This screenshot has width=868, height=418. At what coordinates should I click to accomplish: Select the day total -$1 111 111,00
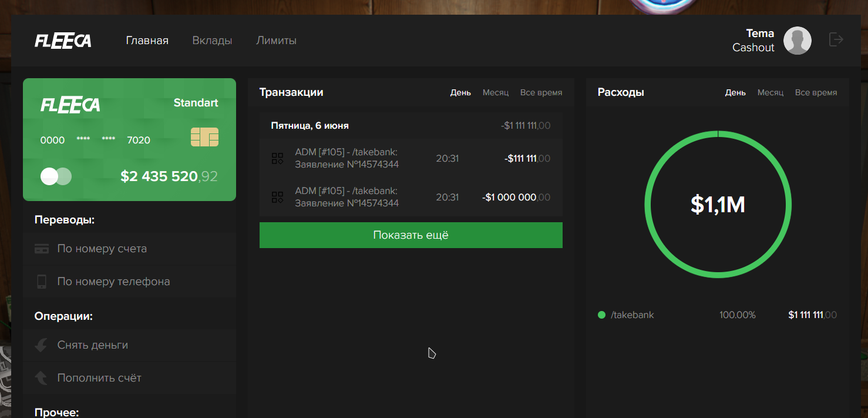coord(526,126)
